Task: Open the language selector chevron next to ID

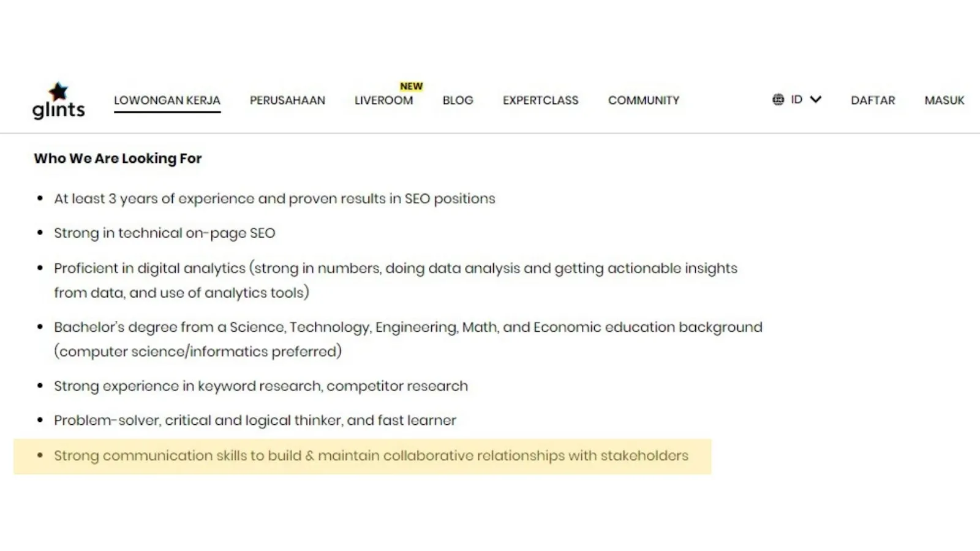Action: tap(815, 99)
